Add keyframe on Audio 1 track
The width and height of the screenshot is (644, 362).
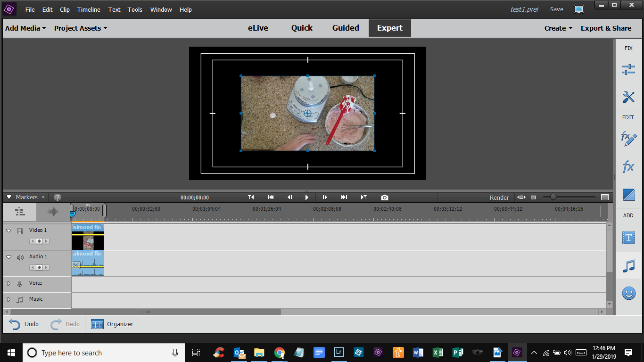pos(40,267)
